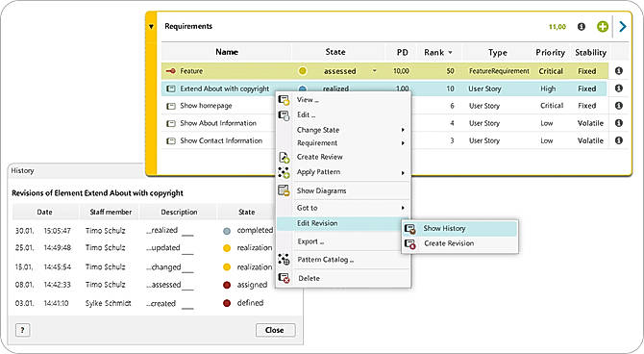Click the info icon beside 11,00 in header
Viewport: 644px width, 354px height.
click(582, 27)
